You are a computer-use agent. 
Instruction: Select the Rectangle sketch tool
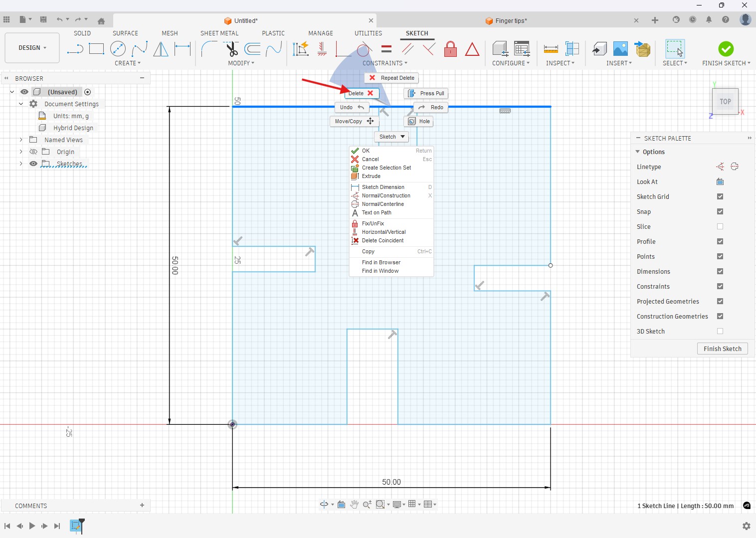coord(96,49)
